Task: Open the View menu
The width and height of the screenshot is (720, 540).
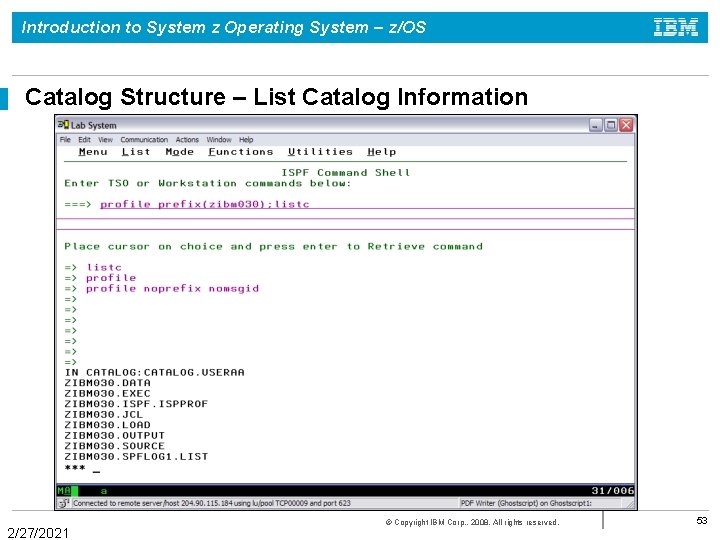Action: click(x=105, y=140)
